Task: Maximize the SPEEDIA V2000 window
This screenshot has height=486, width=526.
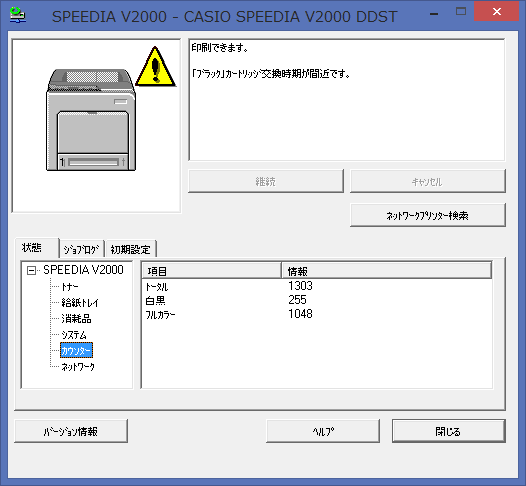Action: click(x=461, y=12)
